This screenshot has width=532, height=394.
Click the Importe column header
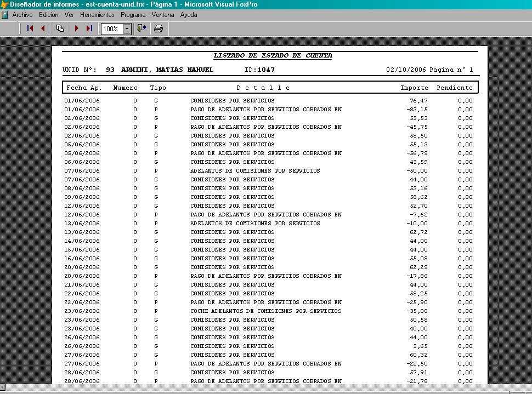tap(414, 88)
